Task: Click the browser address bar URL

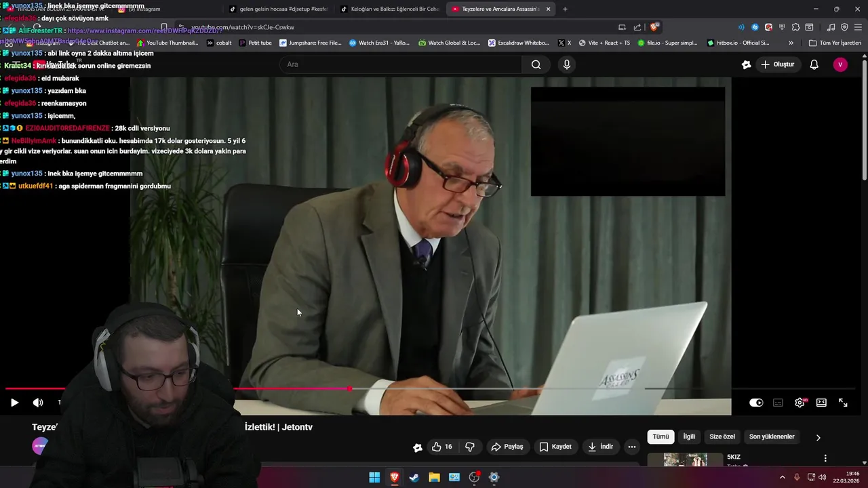Action: point(243,27)
